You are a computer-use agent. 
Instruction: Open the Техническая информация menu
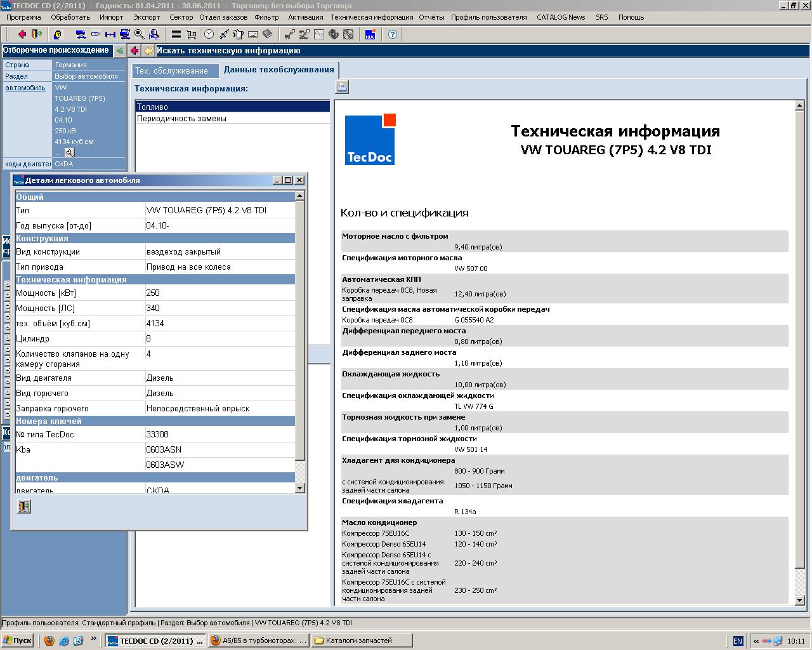372,17
